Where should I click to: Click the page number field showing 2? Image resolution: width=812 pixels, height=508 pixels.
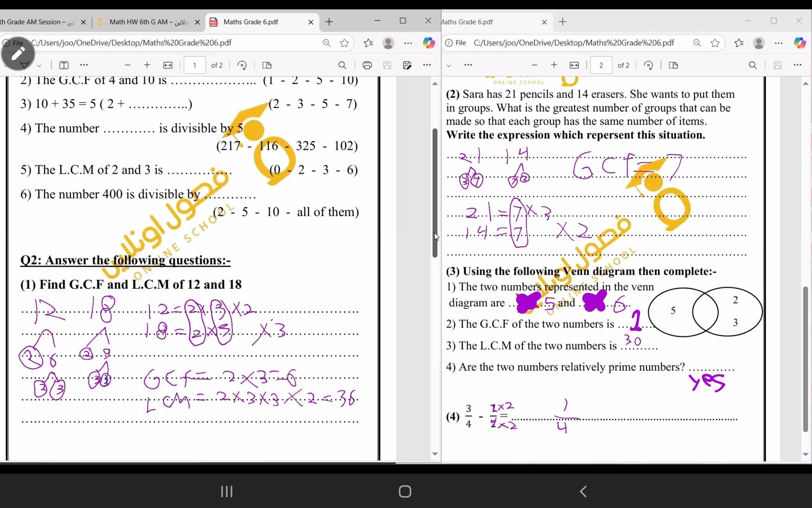click(x=601, y=65)
